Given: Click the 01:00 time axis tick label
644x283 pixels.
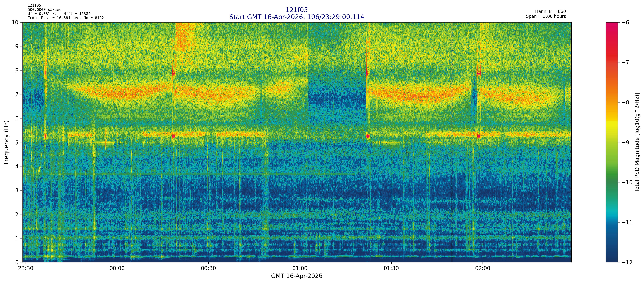Looking at the screenshot, I should click(x=300, y=269).
